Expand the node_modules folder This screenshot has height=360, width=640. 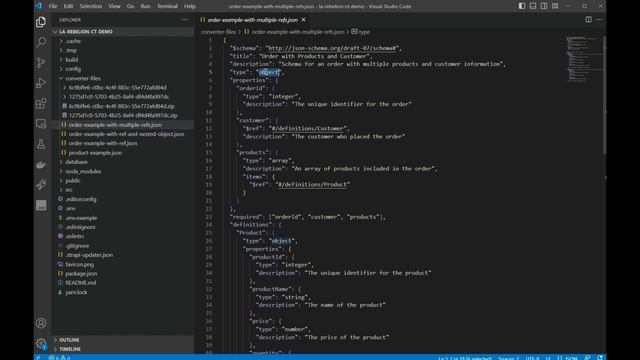123,171
